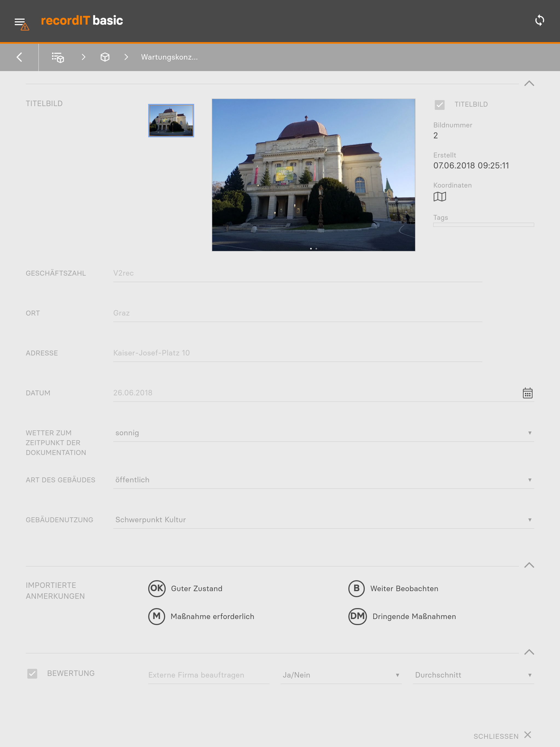560x747 pixels.
Task: Collapse the Bewertung section
Action: 529,652
